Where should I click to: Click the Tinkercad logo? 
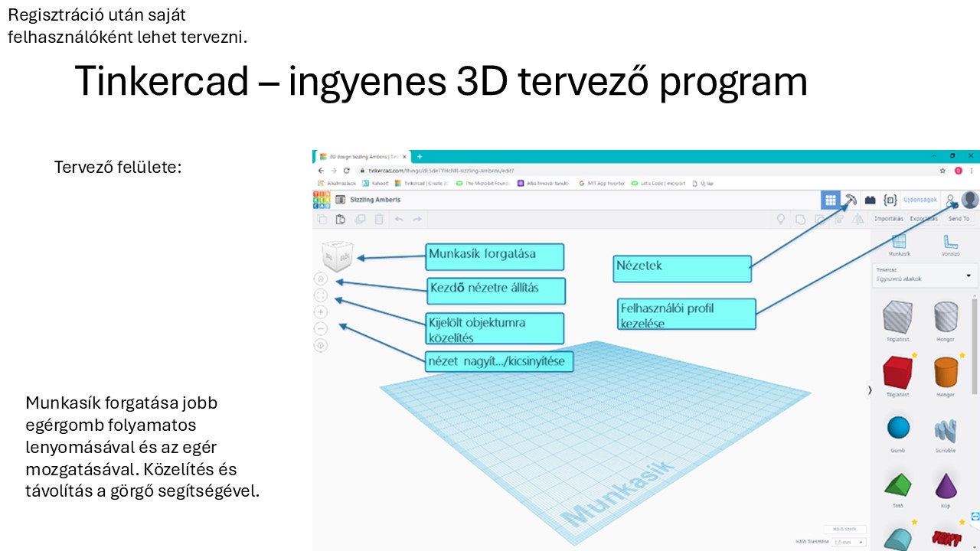pos(322,200)
